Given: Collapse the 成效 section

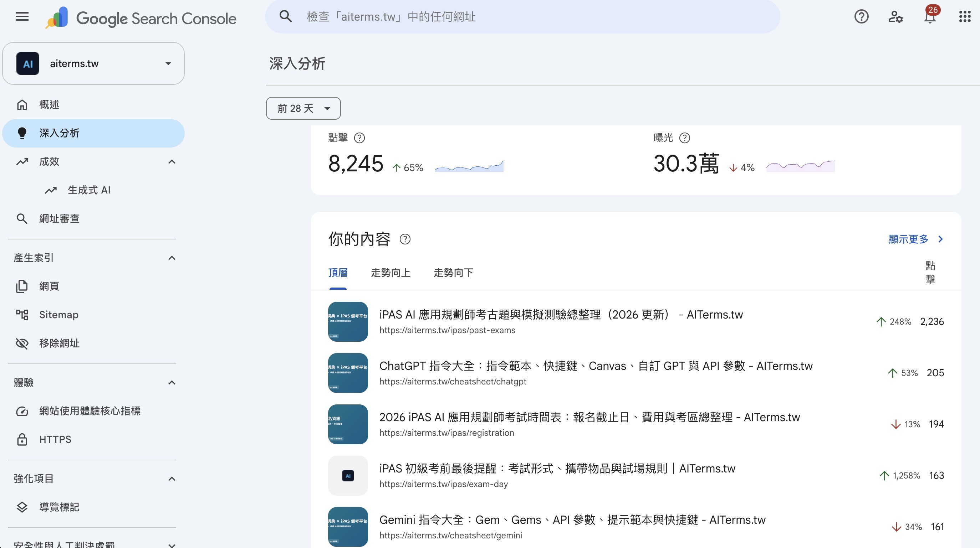Looking at the screenshot, I should 172,162.
